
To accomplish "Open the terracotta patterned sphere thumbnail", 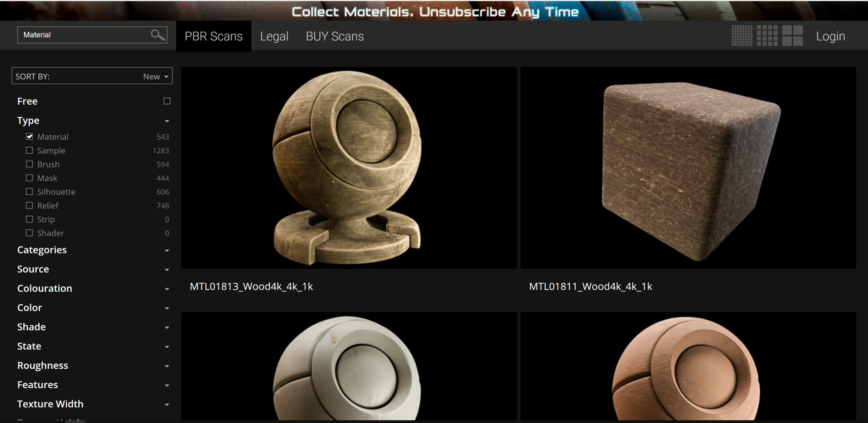I will [688, 366].
